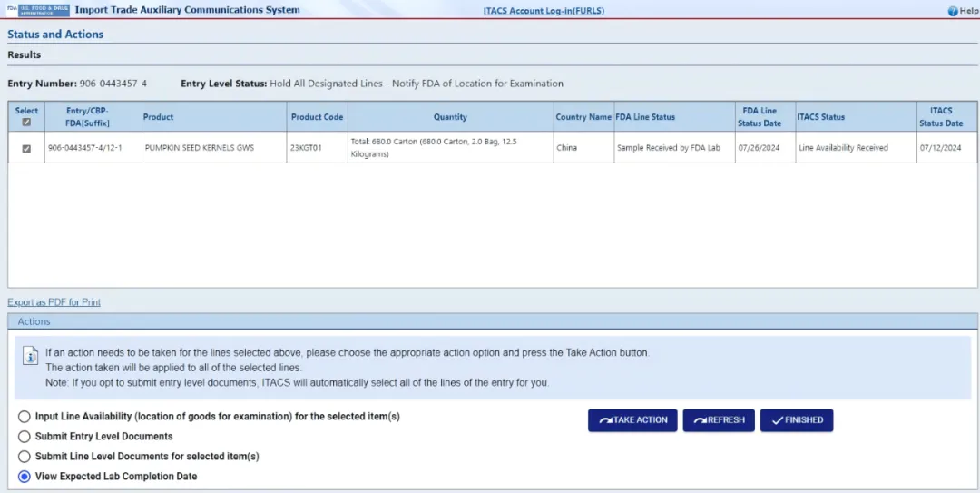Click entry 906-0443457-4/12-1 cell

[84, 148]
